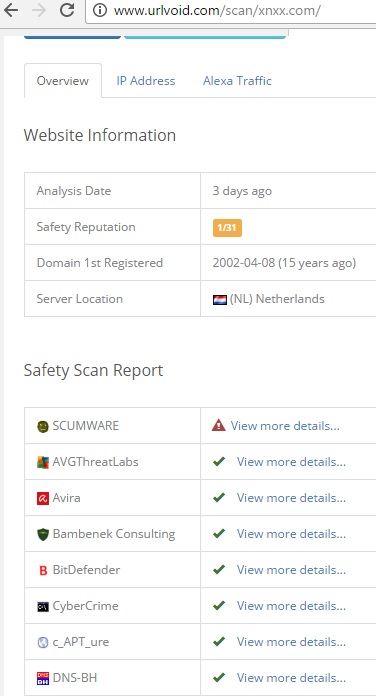Click the Bambenek Consulting shield icon

click(43, 534)
